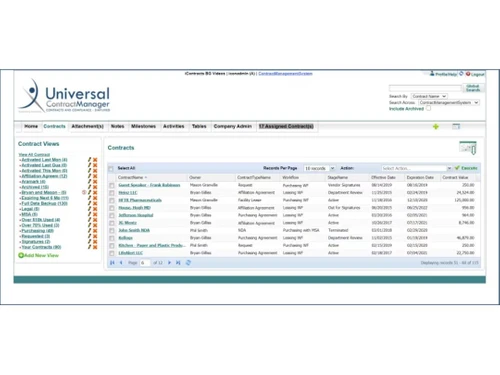Check the Select All checkbox
Image resolution: width=500 pixels, height=375 pixels.
[111, 169]
